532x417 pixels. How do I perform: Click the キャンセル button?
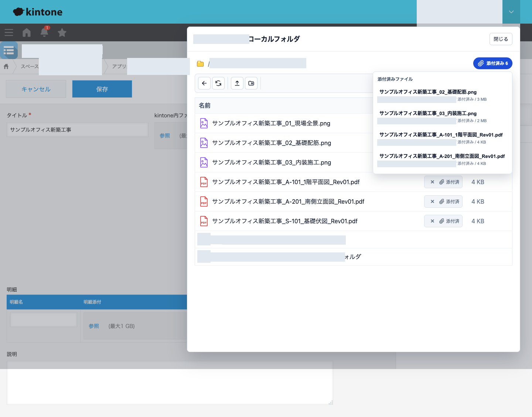pyautogui.click(x=36, y=89)
